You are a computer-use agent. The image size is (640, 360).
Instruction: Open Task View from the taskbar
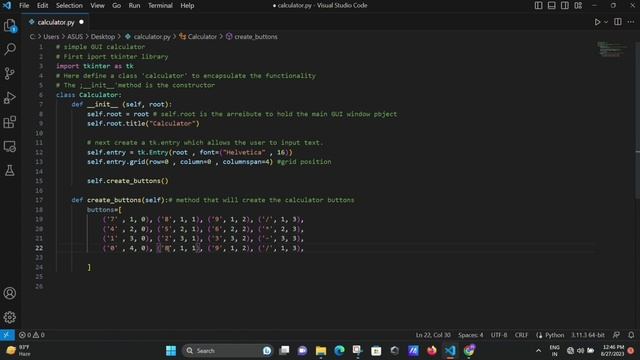[284, 351]
